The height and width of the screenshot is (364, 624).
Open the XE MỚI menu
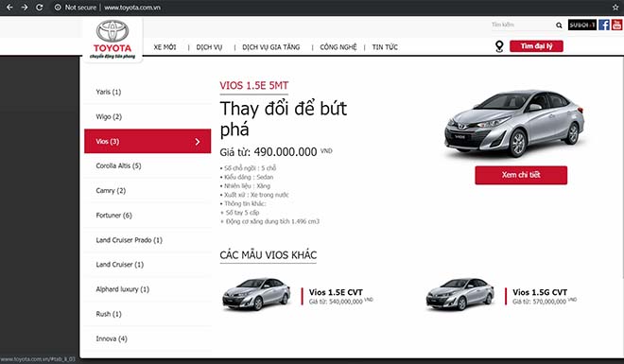point(165,47)
